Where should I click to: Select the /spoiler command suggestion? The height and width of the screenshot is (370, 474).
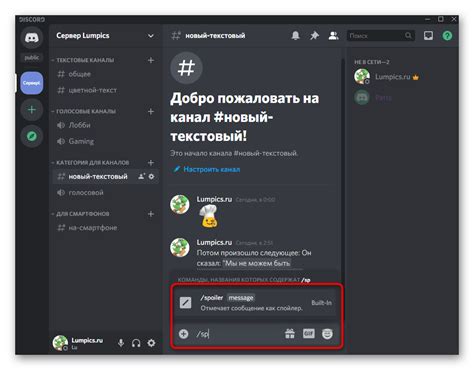coord(256,303)
